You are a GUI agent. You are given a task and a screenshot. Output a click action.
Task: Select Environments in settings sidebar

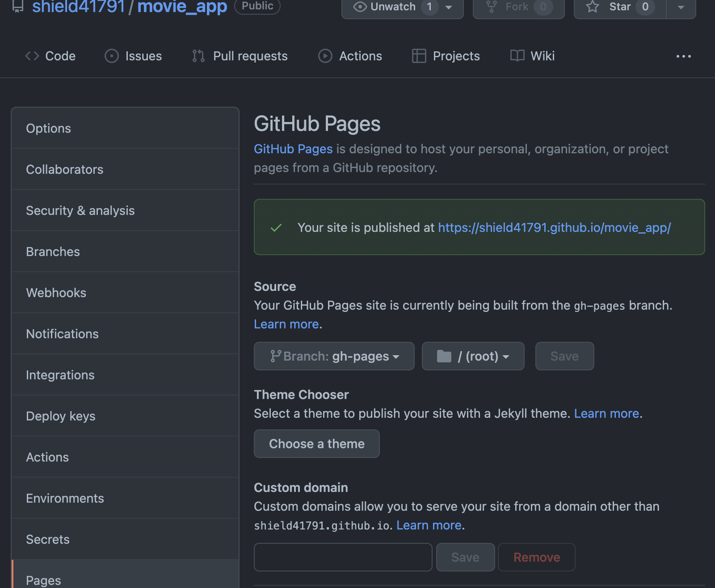point(125,498)
